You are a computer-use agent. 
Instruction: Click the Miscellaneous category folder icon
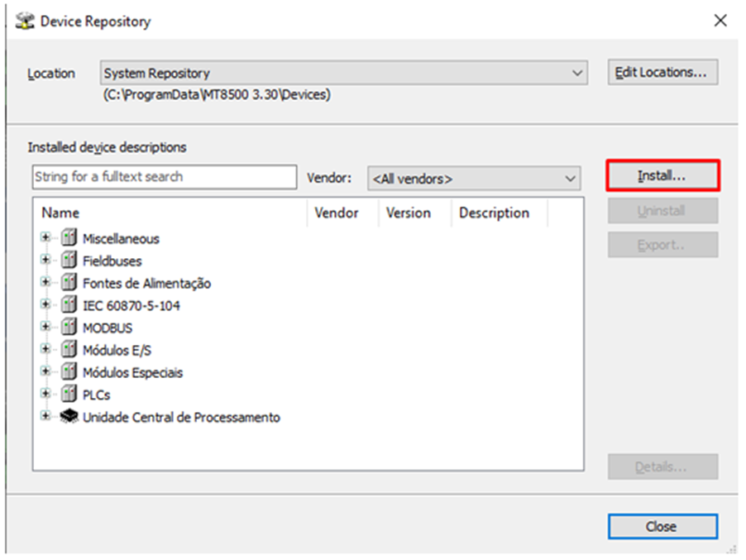[x=69, y=238]
